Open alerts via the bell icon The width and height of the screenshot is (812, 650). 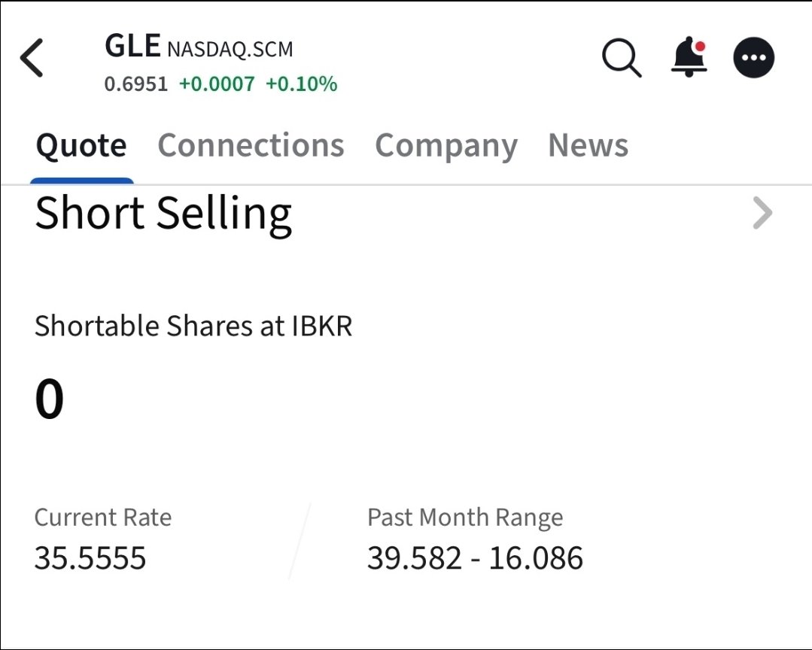click(689, 58)
